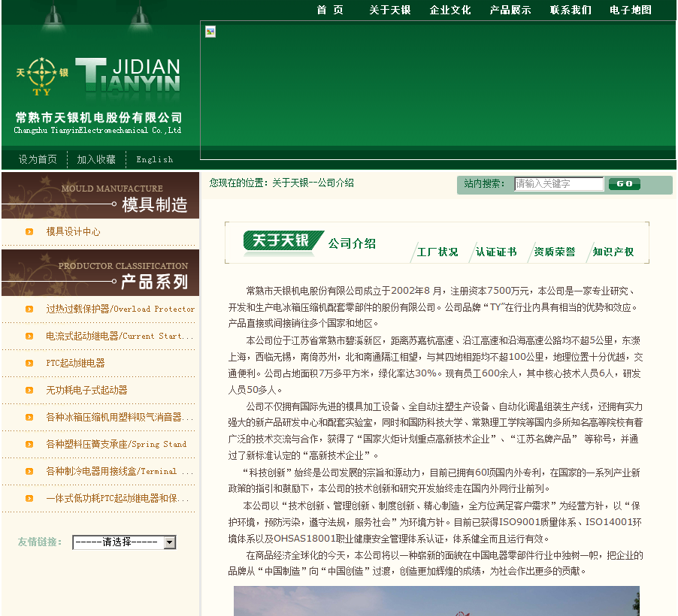This screenshot has width=678, height=616.
Task: Click the 站内搜索 keyword input field
Action: pyautogui.click(x=558, y=184)
